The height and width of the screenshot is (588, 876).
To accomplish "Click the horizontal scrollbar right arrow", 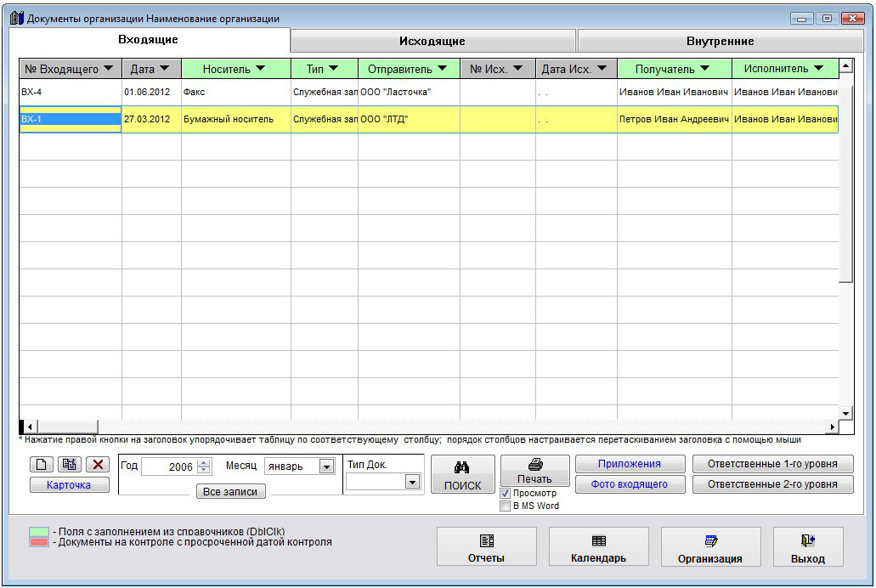I will point(833,427).
